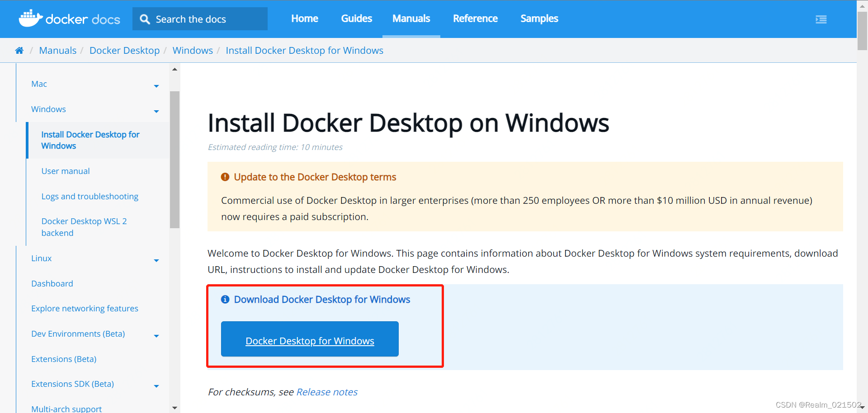The image size is (868, 413).
Task: Click the search magnifier icon
Action: click(145, 19)
